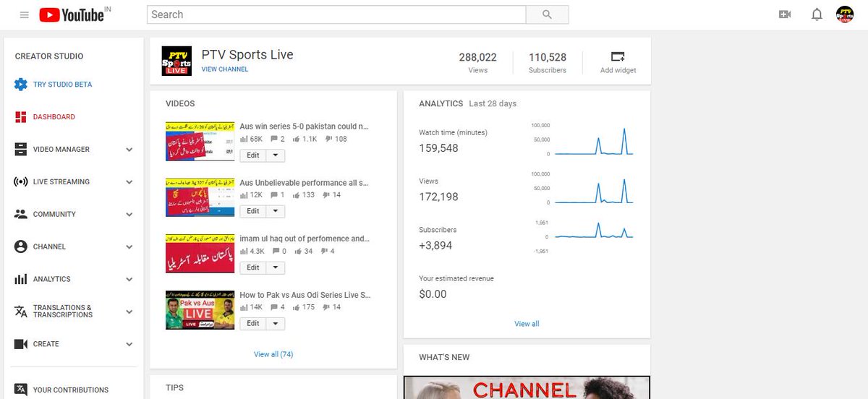Open 'Aus win series 5-0 pakistan' video title
Viewport: 868px width, 399px height.
pyautogui.click(x=305, y=126)
